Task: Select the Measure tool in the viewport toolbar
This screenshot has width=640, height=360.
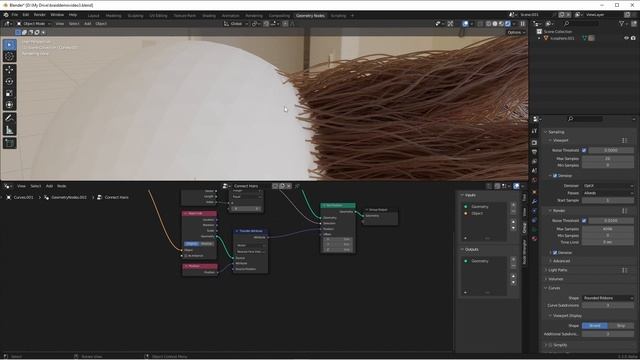Action: [9, 130]
